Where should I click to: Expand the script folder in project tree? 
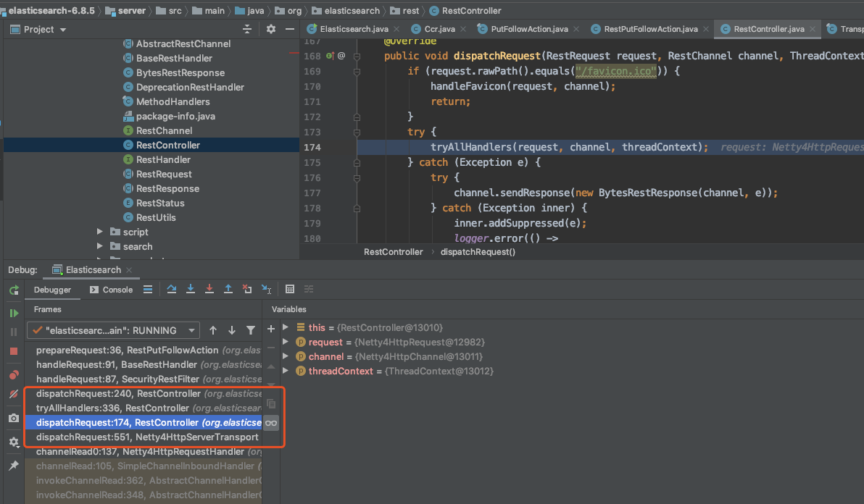[100, 232]
